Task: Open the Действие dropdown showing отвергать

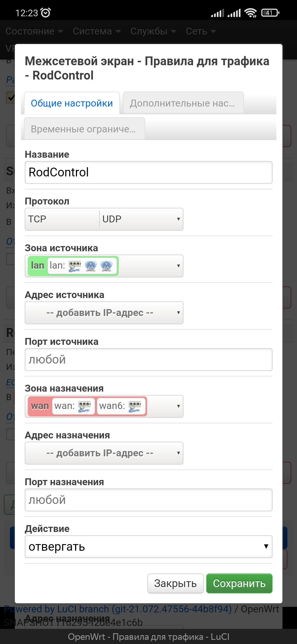Action: pos(148,547)
